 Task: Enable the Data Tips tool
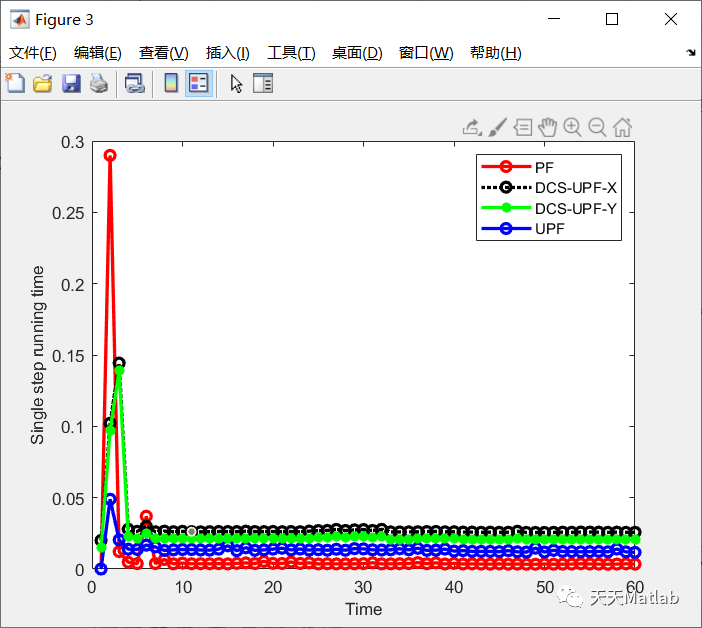click(522, 128)
